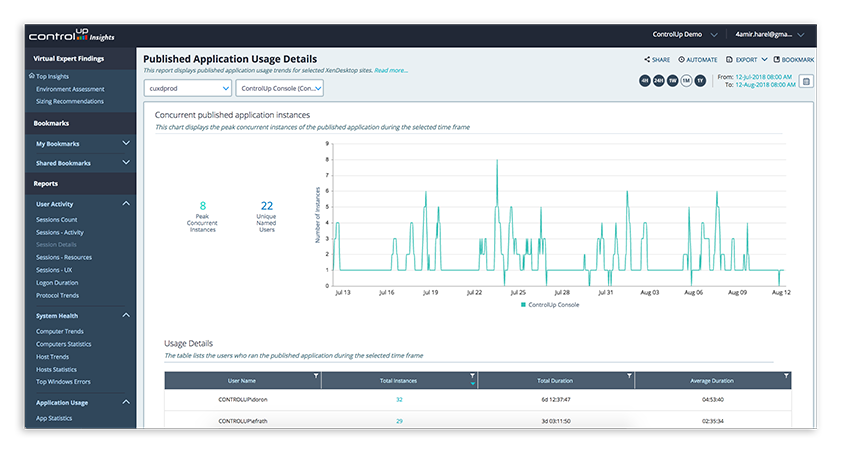Open Sizing Recommendations
The height and width of the screenshot is (451, 845).
(x=70, y=101)
